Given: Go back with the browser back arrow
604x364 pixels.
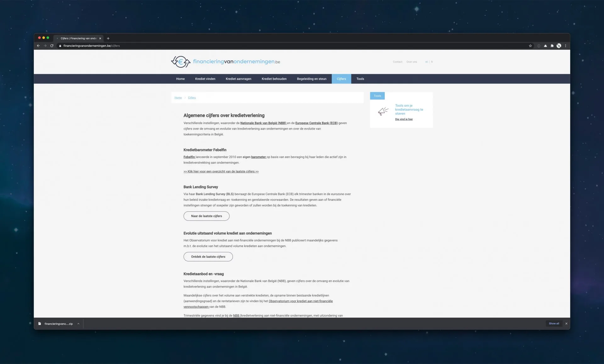Looking at the screenshot, I should point(38,46).
